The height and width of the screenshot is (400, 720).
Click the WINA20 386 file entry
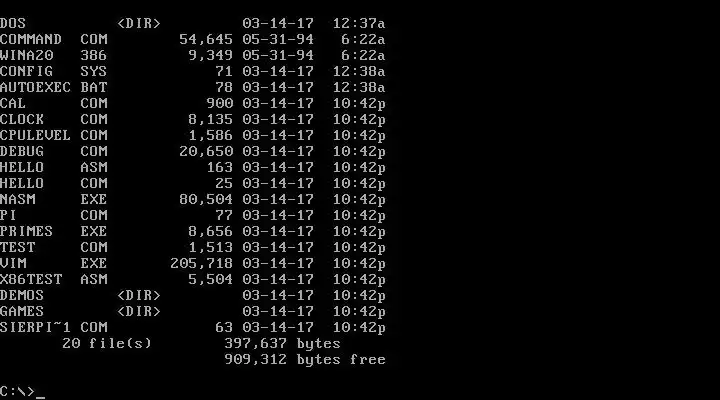192,56
